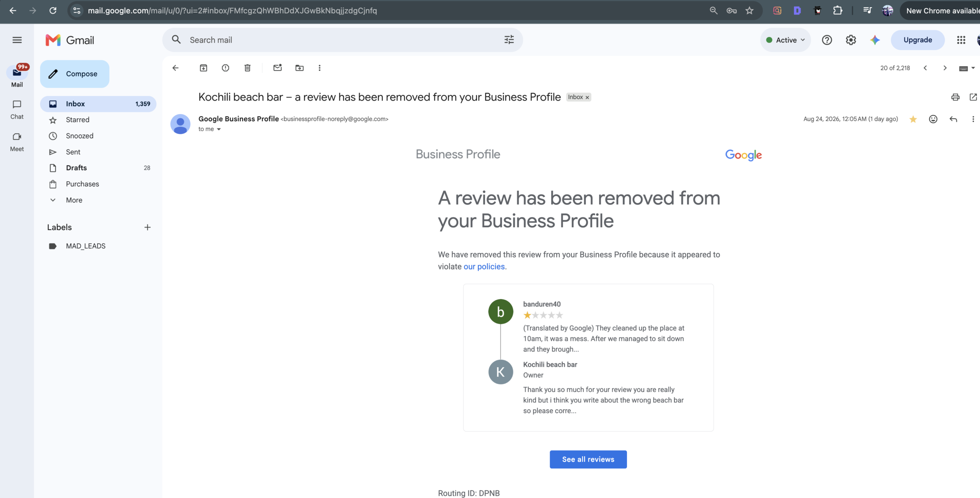The width and height of the screenshot is (980, 498).
Task: Open the MAD_LEADS label
Action: [x=98, y=246]
